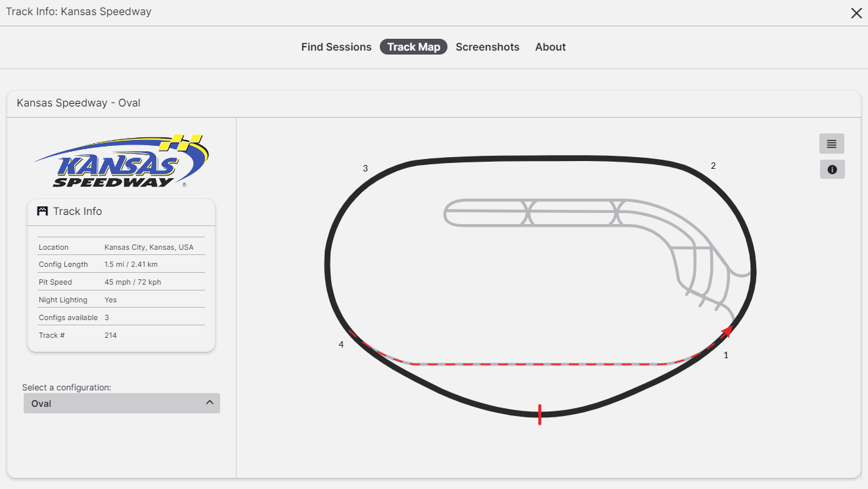Viewport: 868px width, 489px height.
Task: Click the Location value Kansas City, Kansas, USA
Action: 149,247
